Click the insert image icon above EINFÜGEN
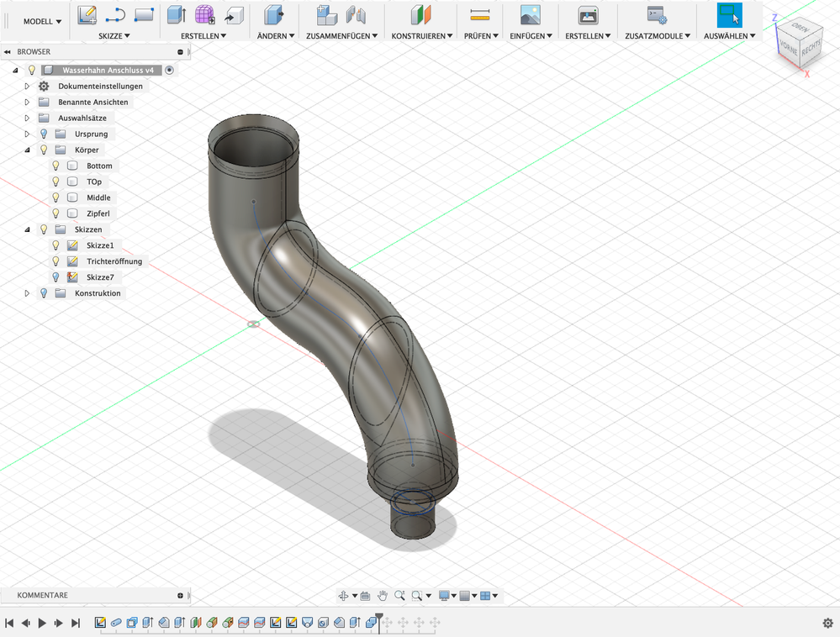 click(530, 15)
